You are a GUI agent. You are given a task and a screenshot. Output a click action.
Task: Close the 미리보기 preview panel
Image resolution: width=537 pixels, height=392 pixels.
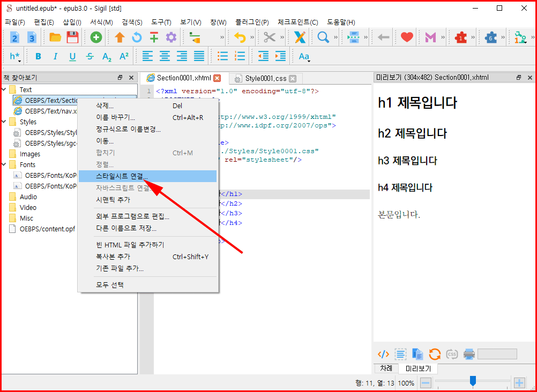[x=530, y=78]
